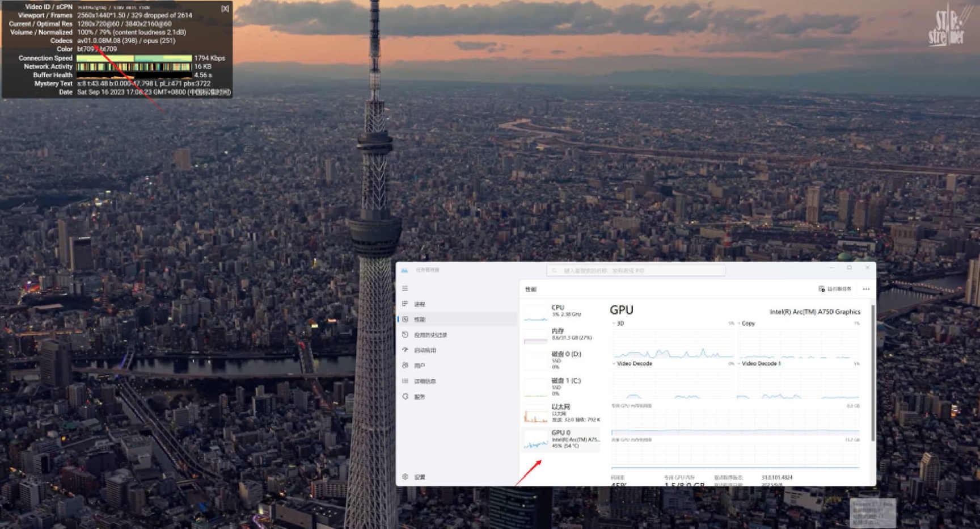Open the 3D engine graph dropdown
The image size is (980, 529).
(x=618, y=324)
